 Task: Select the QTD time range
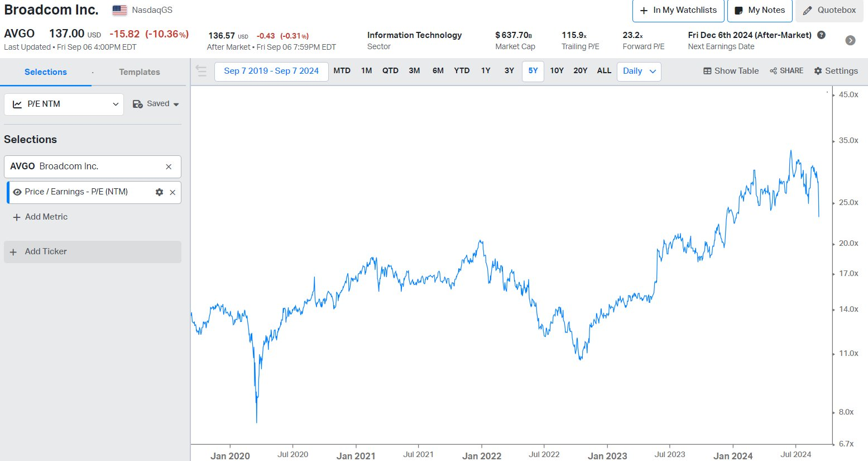tap(390, 70)
